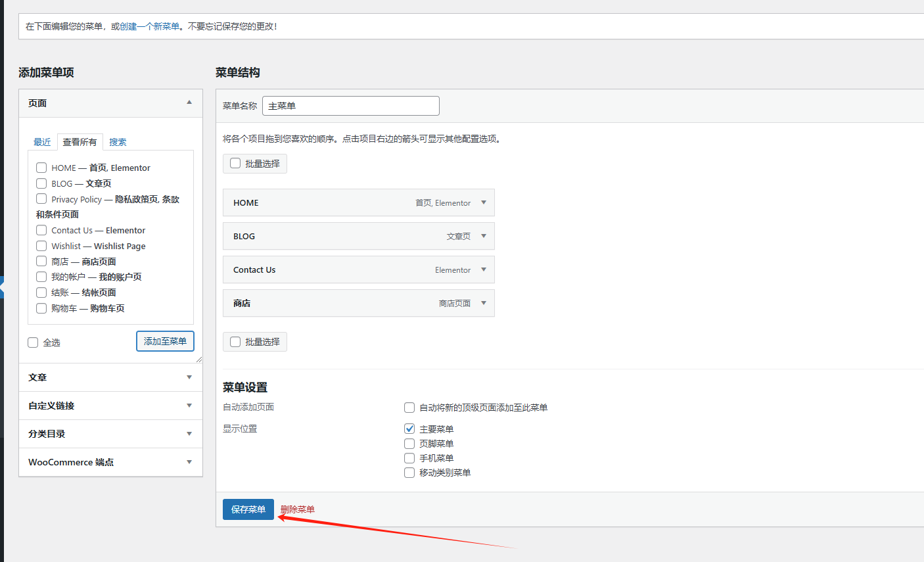Expand the 自定义链接 panel

(x=189, y=406)
